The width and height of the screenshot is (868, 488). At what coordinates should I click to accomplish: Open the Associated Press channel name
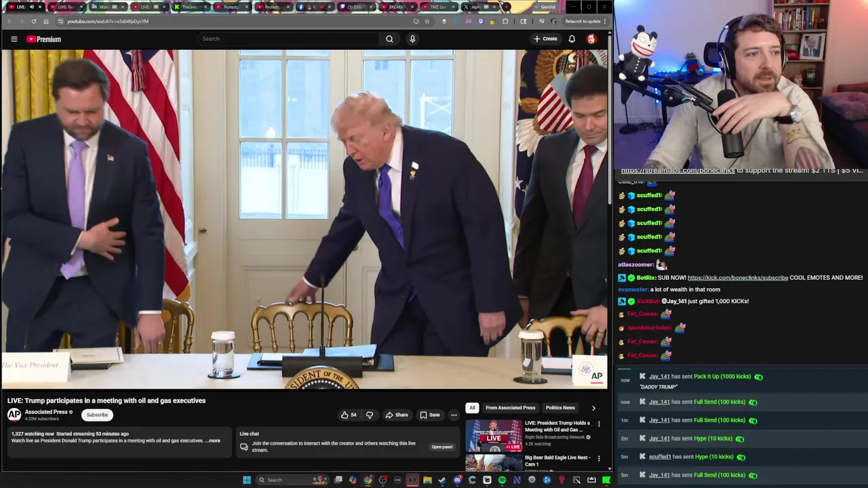click(46, 412)
